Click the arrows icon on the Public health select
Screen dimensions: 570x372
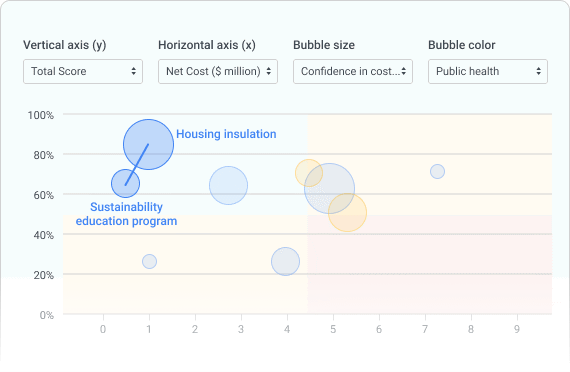[538, 71]
